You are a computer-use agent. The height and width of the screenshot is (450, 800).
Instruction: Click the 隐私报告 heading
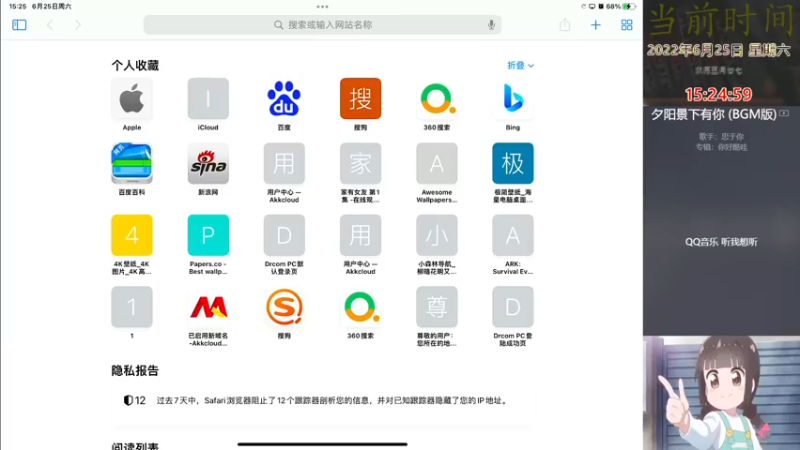[135, 370]
